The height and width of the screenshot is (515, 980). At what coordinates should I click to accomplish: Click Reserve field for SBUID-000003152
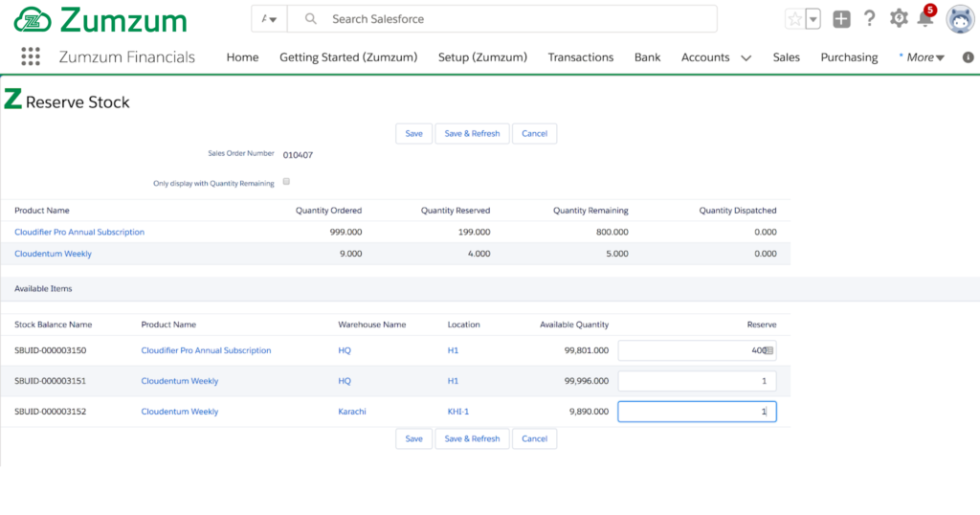click(697, 412)
